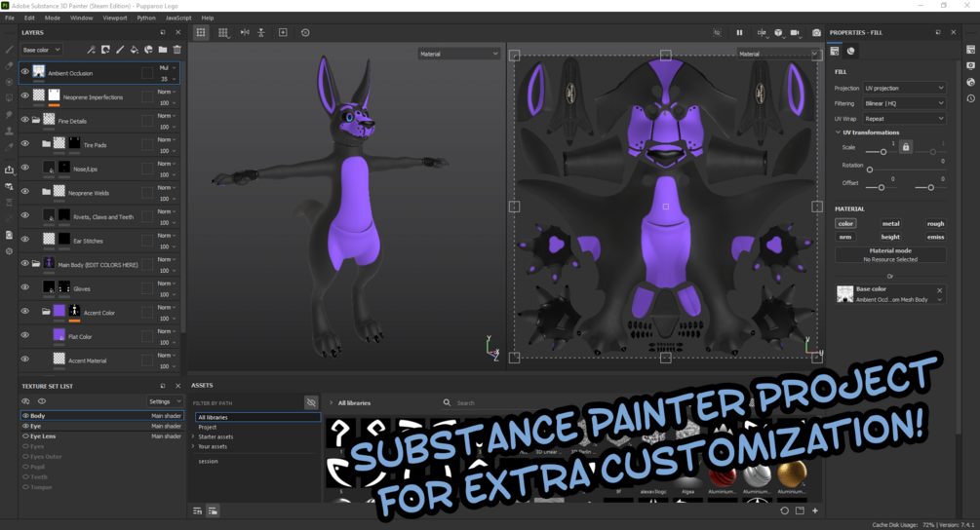
Task: Hide the Gloves layer
Action: pyautogui.click(x=25, y=286)
